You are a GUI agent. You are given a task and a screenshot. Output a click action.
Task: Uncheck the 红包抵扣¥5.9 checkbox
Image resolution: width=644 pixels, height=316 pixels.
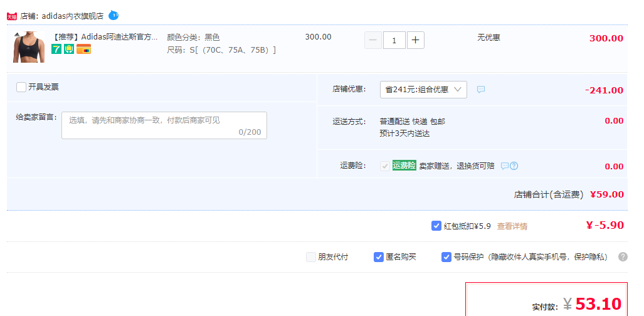pos(436,226)
